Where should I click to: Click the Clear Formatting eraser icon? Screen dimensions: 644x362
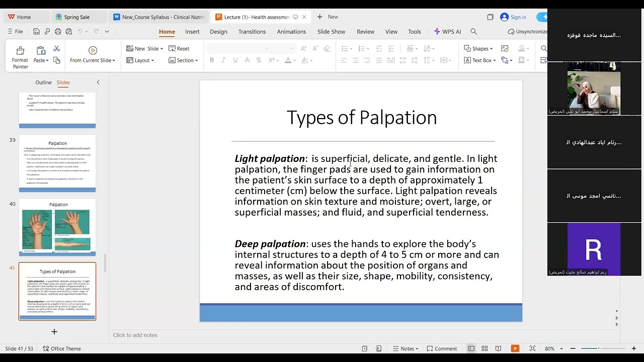327,49
